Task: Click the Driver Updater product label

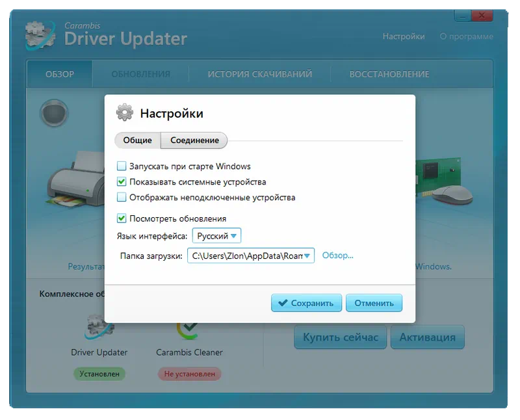Action: [99, 352]
